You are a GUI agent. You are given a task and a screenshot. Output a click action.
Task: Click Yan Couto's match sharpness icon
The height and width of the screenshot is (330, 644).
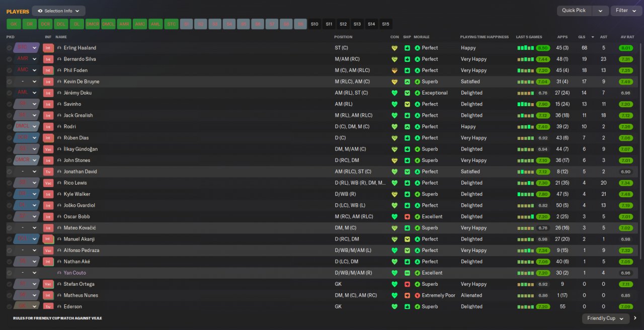click(407, 273)
